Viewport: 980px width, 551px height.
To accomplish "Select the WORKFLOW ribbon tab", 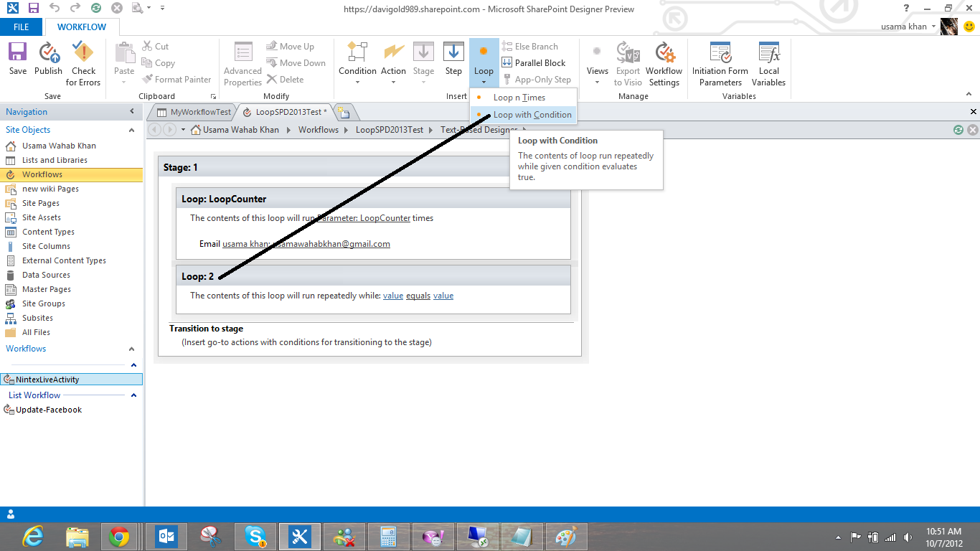I will (82, 27).
